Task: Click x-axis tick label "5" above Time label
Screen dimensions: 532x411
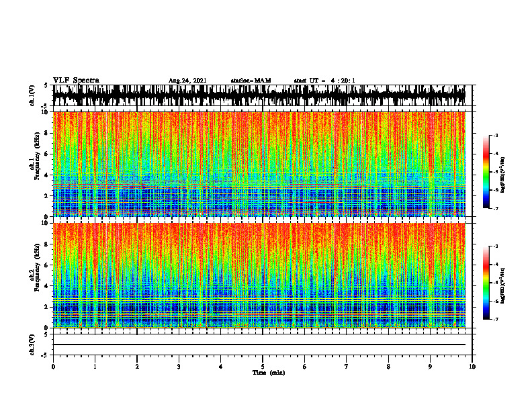Action: point(263,367)
